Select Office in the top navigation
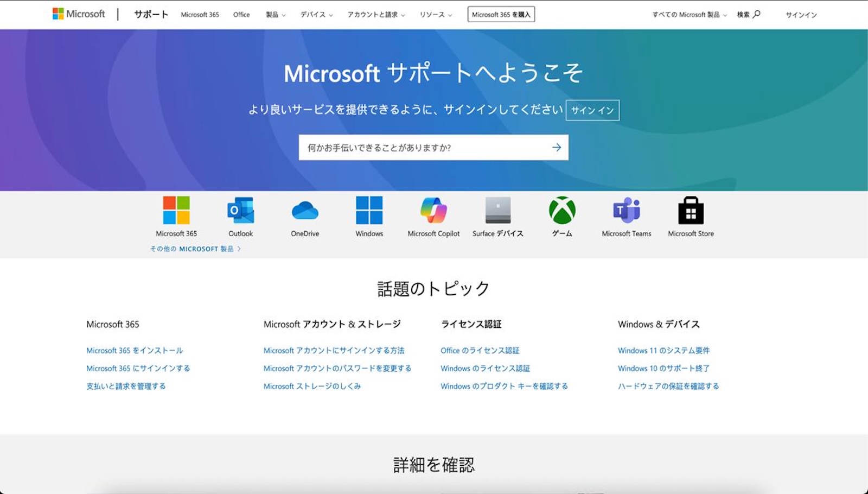Screen dimensions: 868x494 pyautogui.click(x=241, y=15)
